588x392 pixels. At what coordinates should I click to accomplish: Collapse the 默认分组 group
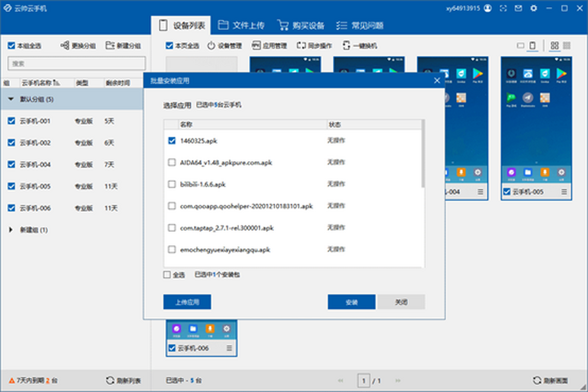click(x=11, y=100)
